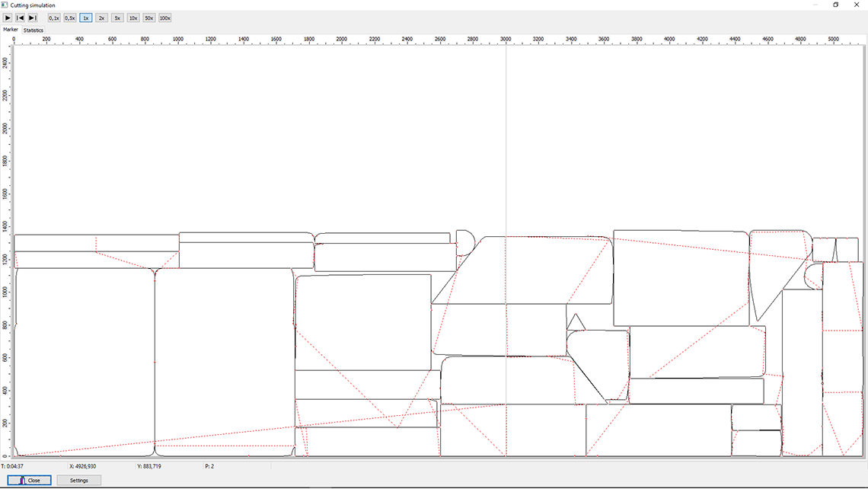
Task: Restore down the window
Action: 836,5
